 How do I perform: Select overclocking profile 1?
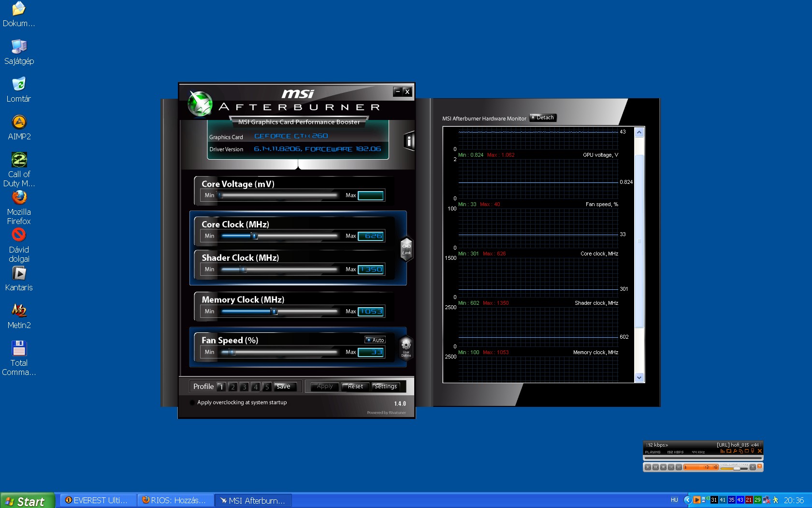(x=221, y=387)
